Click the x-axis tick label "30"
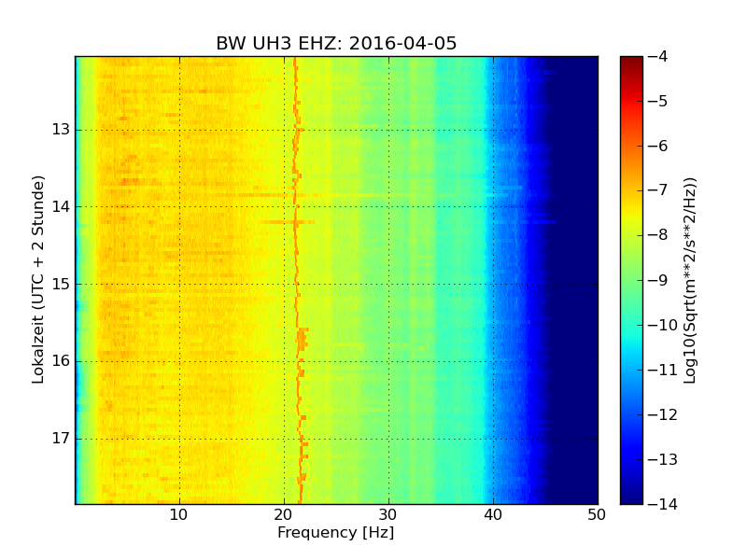 click(x=388, y=515)
